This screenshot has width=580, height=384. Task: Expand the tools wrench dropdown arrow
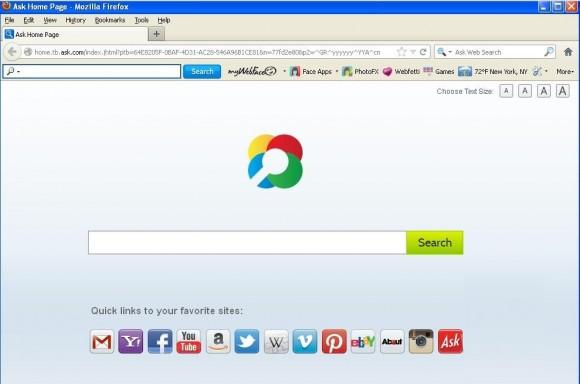click(x=546, y=71)
